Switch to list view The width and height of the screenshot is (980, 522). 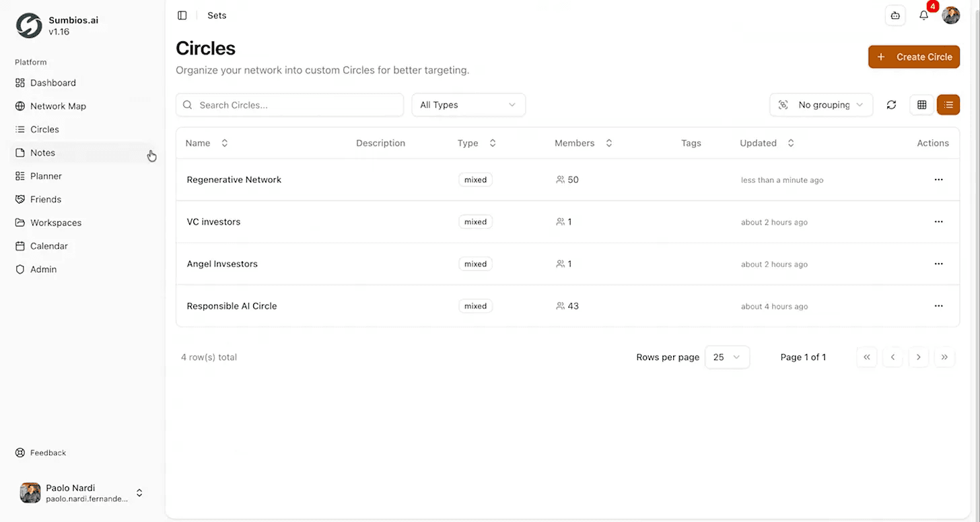[948, 105]
